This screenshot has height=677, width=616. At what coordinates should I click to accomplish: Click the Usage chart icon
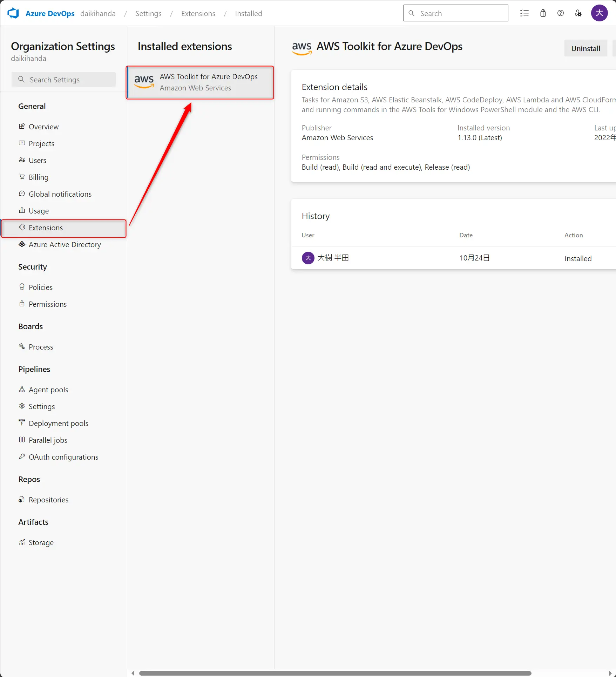click(22, 210)
